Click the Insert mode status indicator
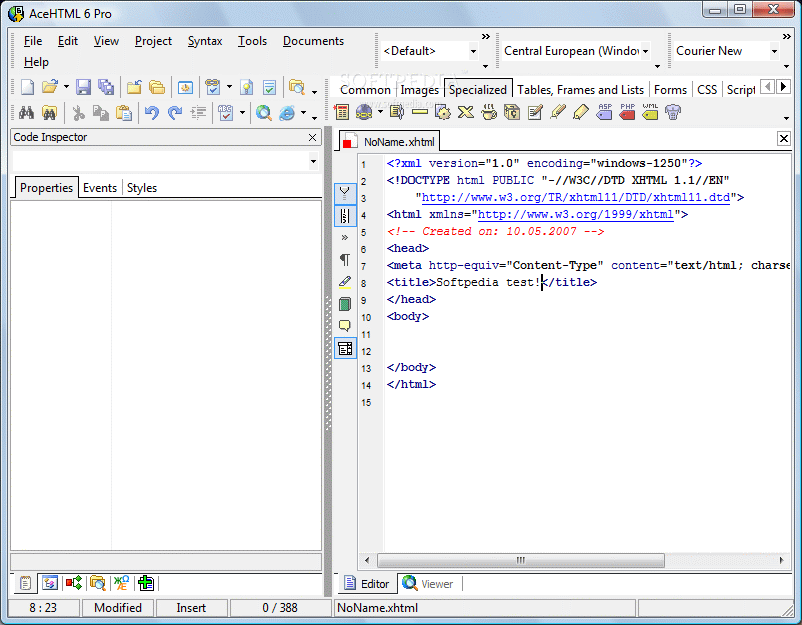The image size is (802, 625). point(191,608)
